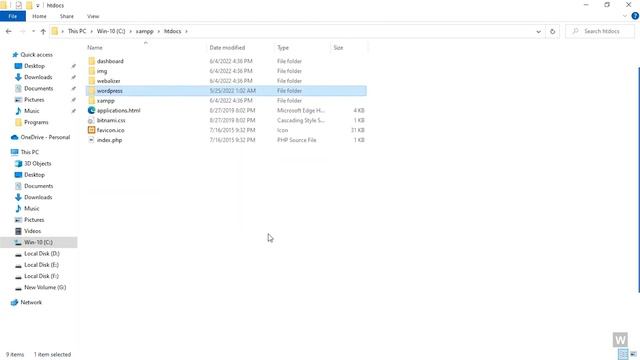Select the webalizer folder
The width and height of the screenshot is (640, 360).
pyautogui.click(x=109, y=81)
